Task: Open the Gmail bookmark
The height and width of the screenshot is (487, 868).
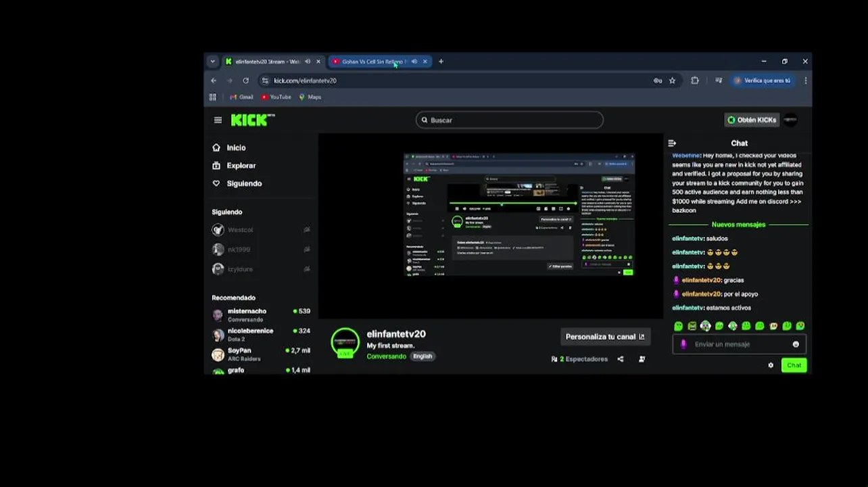Action: (241, 97)
